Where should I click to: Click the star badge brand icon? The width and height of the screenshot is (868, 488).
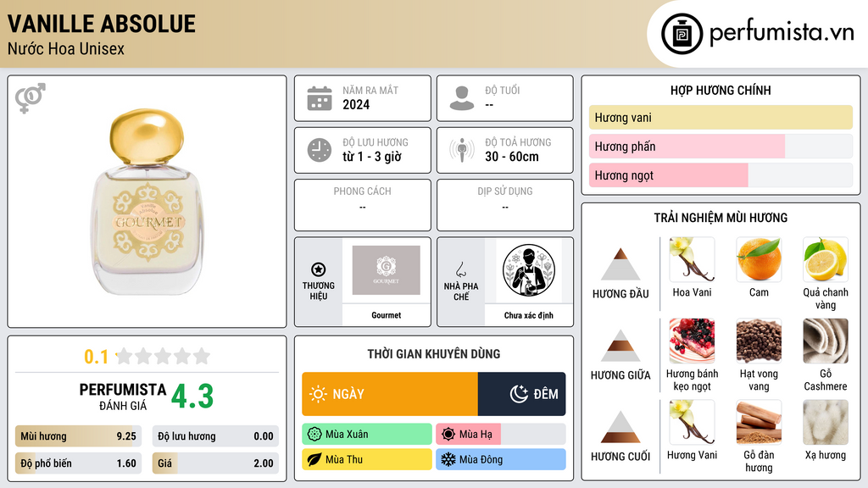pos(319,269)
